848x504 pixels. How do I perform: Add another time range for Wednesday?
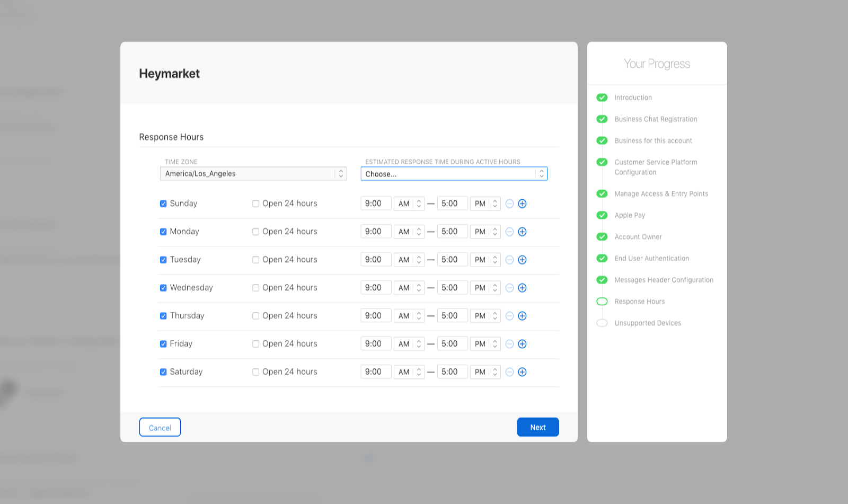click(522, 288)
